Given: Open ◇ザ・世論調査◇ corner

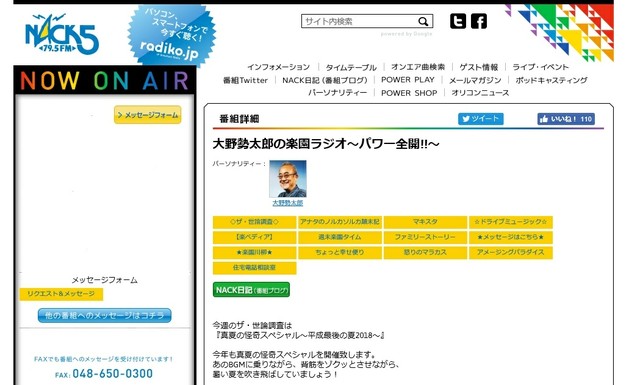Looking at the screenshot, I should pyautogui.click(x=254, y=222).
